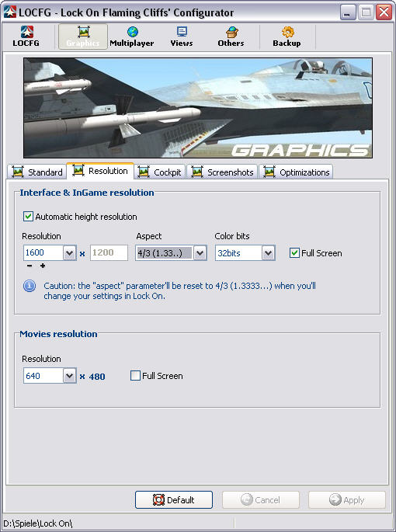Image resolution: width=396 pixels, height=532 pixels.
Task: Open the Multiplayer globe section
Action: coord(132,37)
